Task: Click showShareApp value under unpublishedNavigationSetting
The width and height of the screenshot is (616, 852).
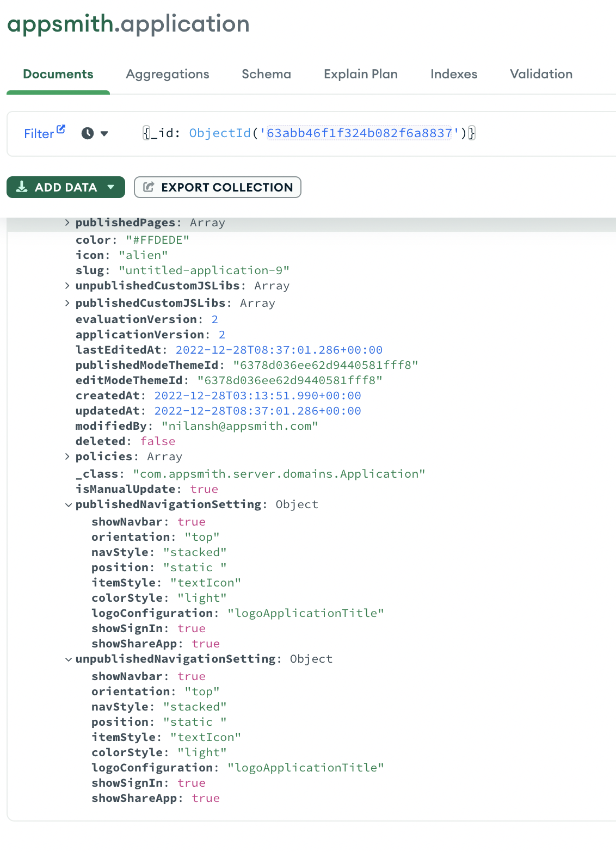Action: [206, 798]
